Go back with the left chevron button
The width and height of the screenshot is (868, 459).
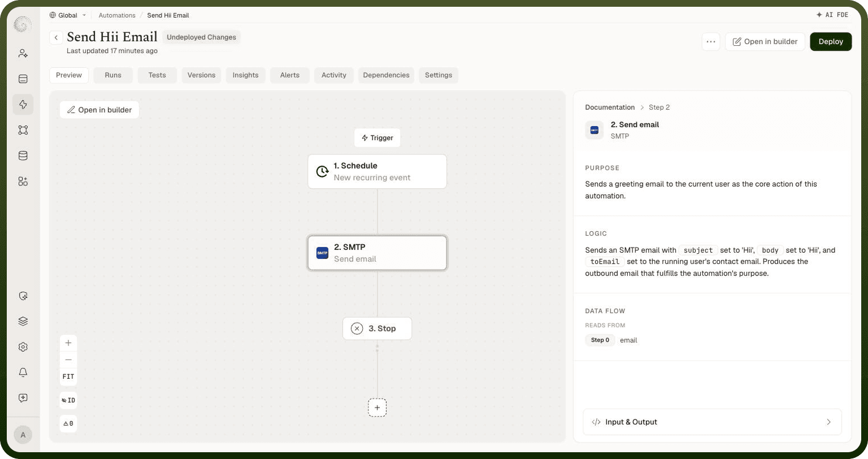[x=56, y=37]
